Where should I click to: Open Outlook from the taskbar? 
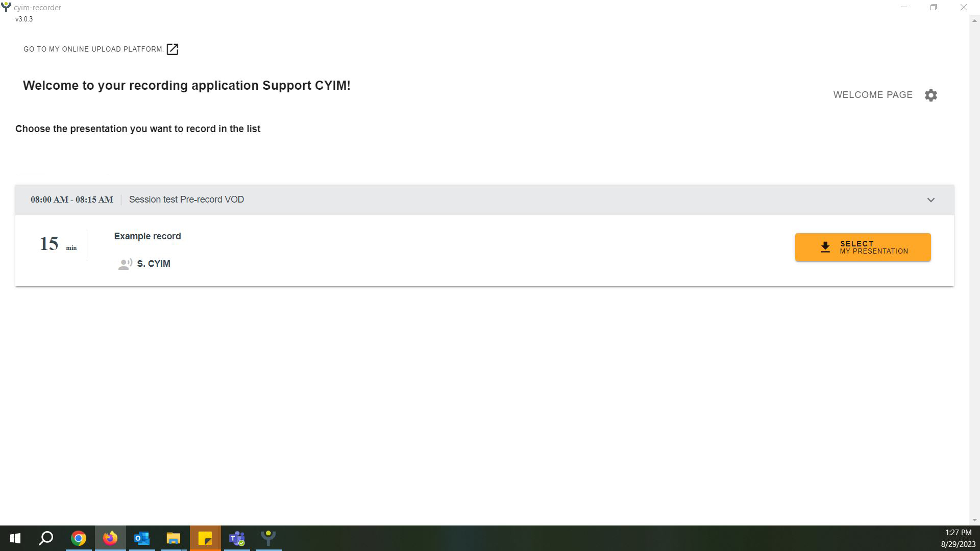142,538
